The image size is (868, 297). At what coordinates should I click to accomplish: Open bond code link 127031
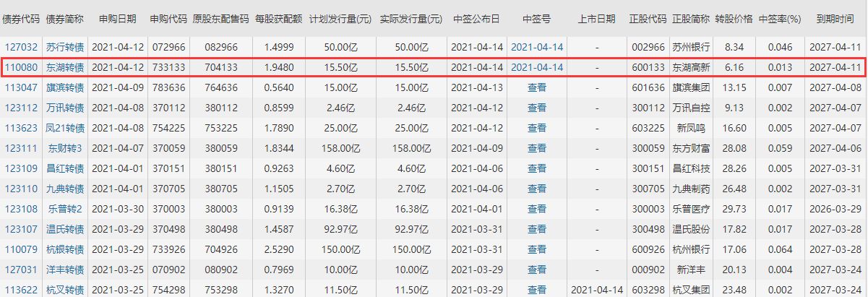pos(21,270)
